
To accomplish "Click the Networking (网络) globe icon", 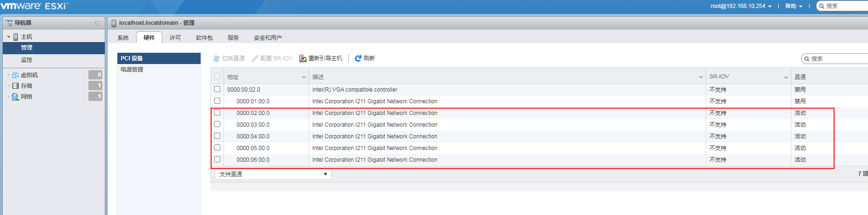I will point(15,96).
